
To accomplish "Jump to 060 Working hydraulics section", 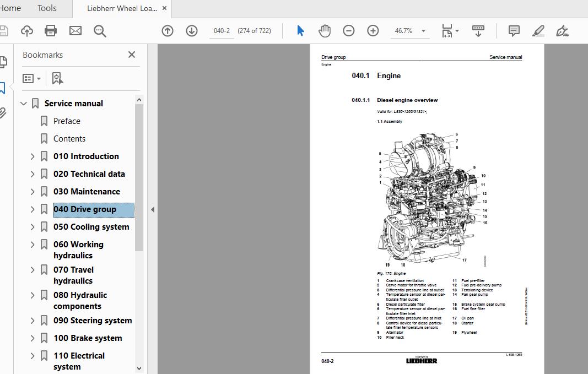I will pos(78,250).
